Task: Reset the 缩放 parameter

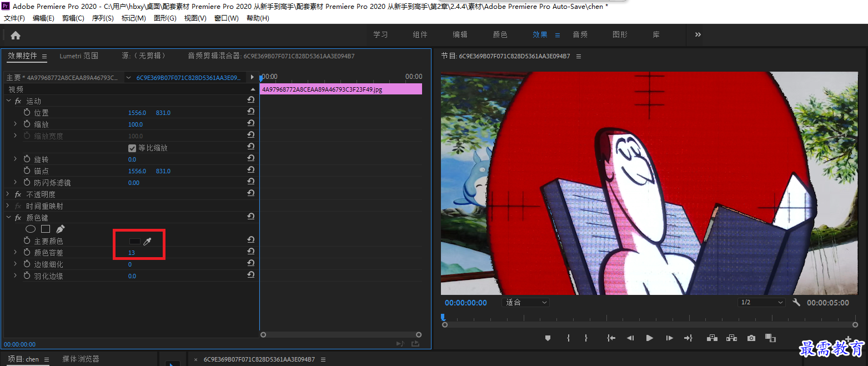Action: pos(251,124)
